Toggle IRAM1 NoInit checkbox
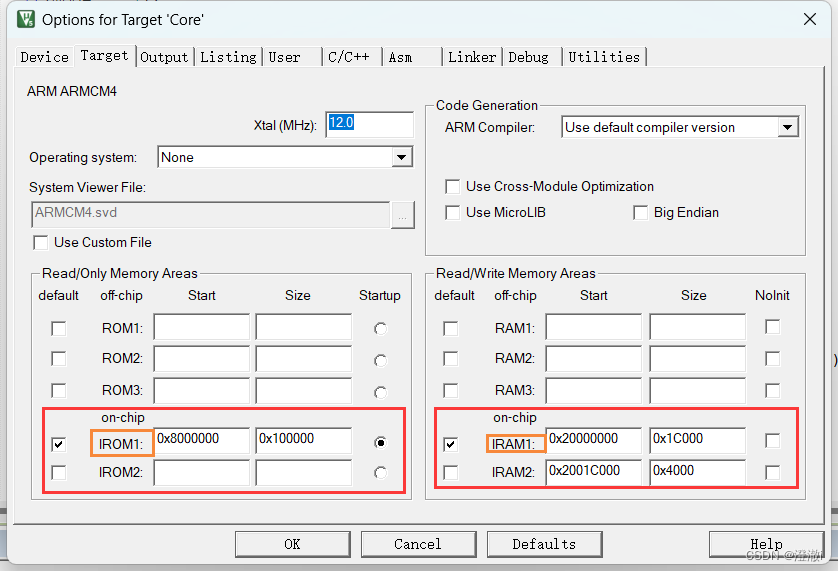The width and height of the screenshot is (838, 571). (x=772, y=441)
